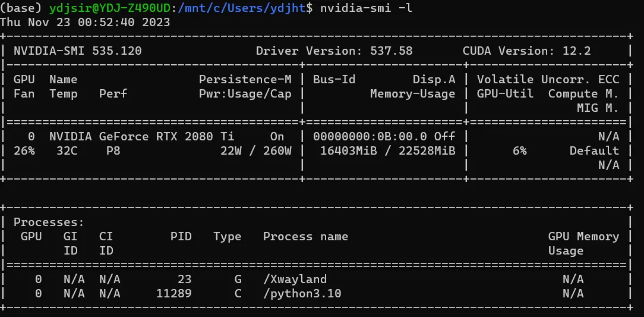Click the Default compute mode text
This screenshot has width=644, height=317.
pyautogui.click(x=594, y=151)
